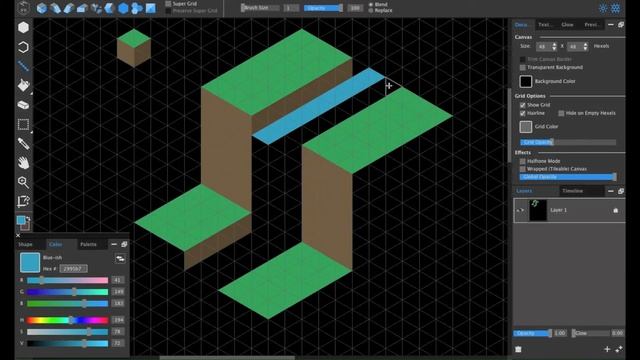Toggle the Show Grid checkbox

(x=522, y=105)
